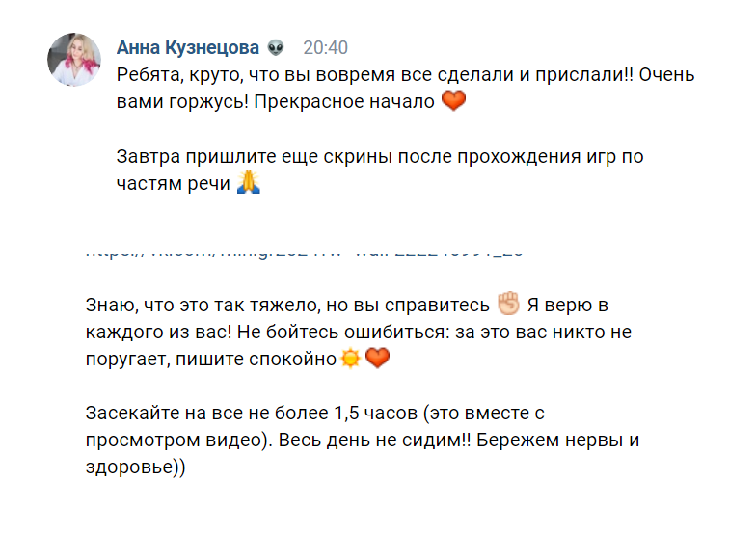Click the alien emoji beside the sender name
This screenshot has height=535, width=756.
pos(277,47)
